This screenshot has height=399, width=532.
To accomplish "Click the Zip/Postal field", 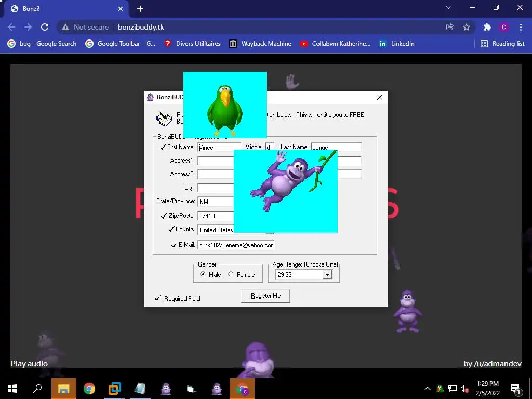I will click(x=216, y=216).
